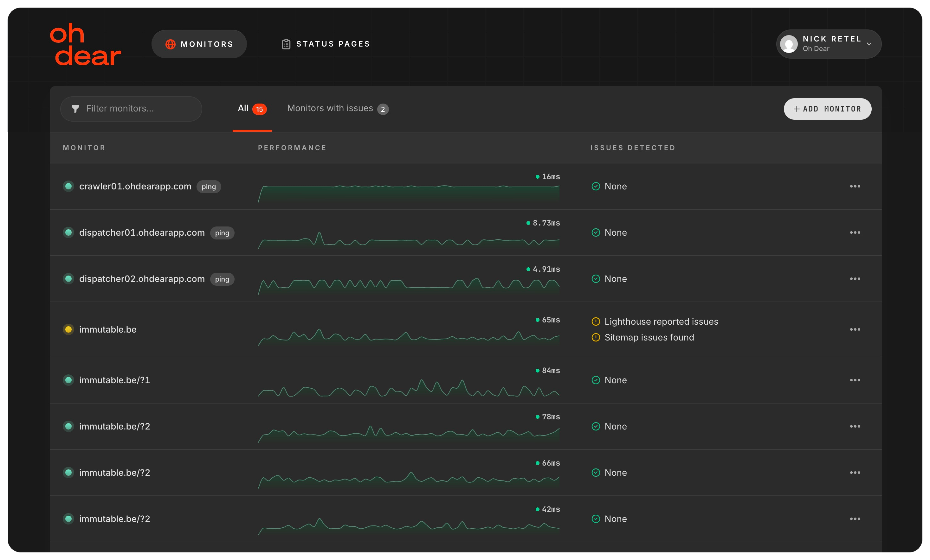Image resolution: width=930 pixels, height=560 pixels.
Task: Open the immutable.be monitor link
Action: (107, 329)
